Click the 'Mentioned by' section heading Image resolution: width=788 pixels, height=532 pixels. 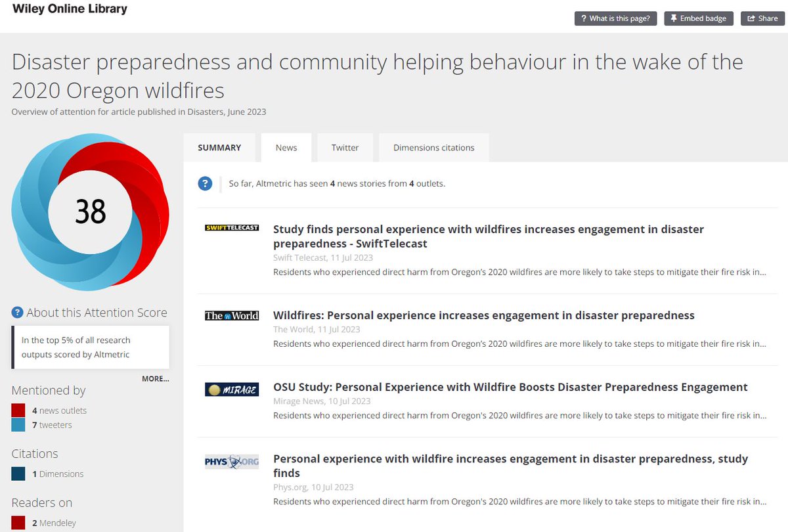[49, 390]
